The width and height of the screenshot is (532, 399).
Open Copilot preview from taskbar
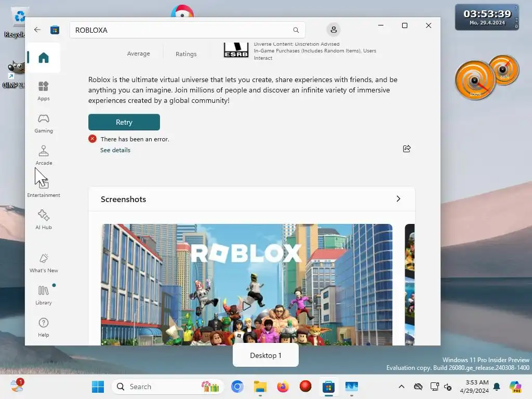[515, 387]
